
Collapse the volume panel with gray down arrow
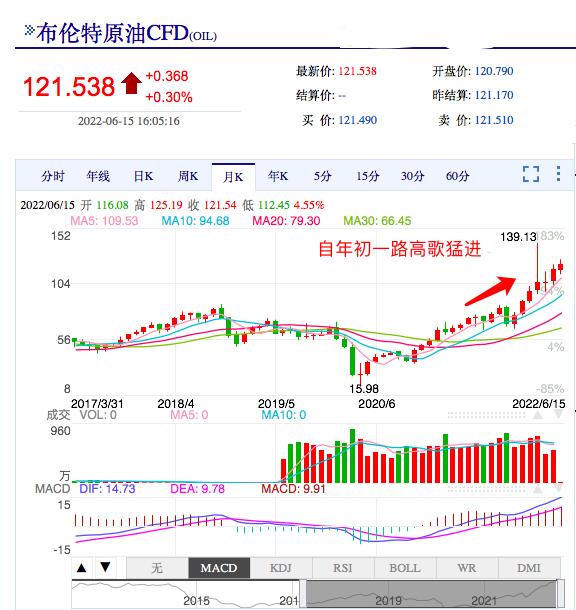558,415
